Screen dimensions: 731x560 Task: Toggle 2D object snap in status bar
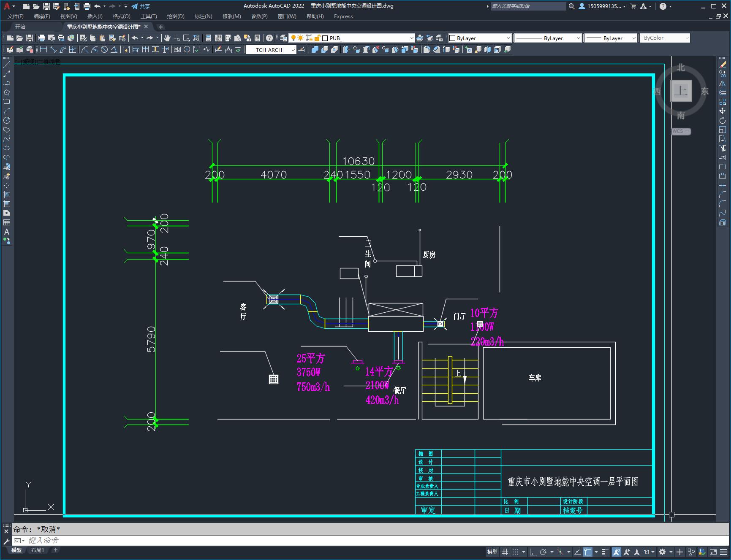coord(588,552)
